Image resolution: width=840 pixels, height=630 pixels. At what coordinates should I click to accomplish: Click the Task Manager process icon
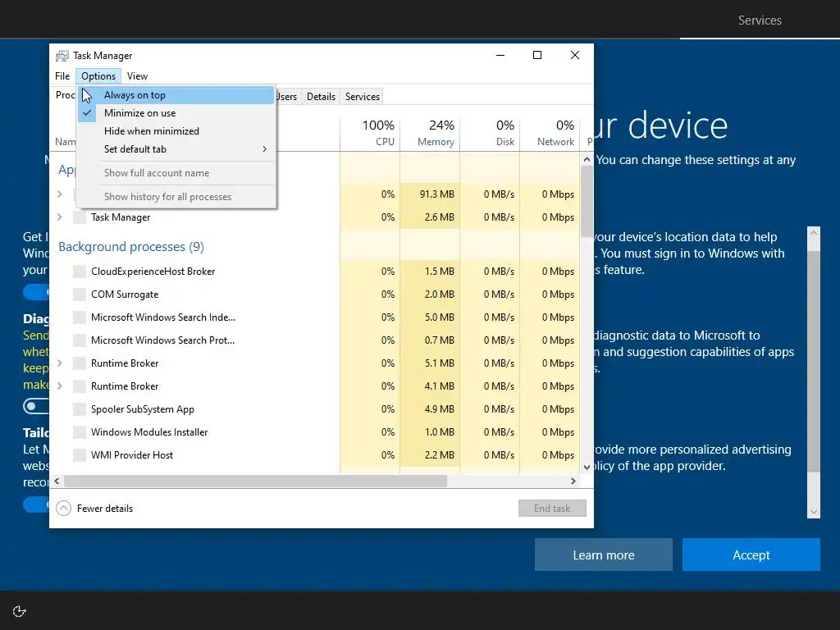(80, 217)
